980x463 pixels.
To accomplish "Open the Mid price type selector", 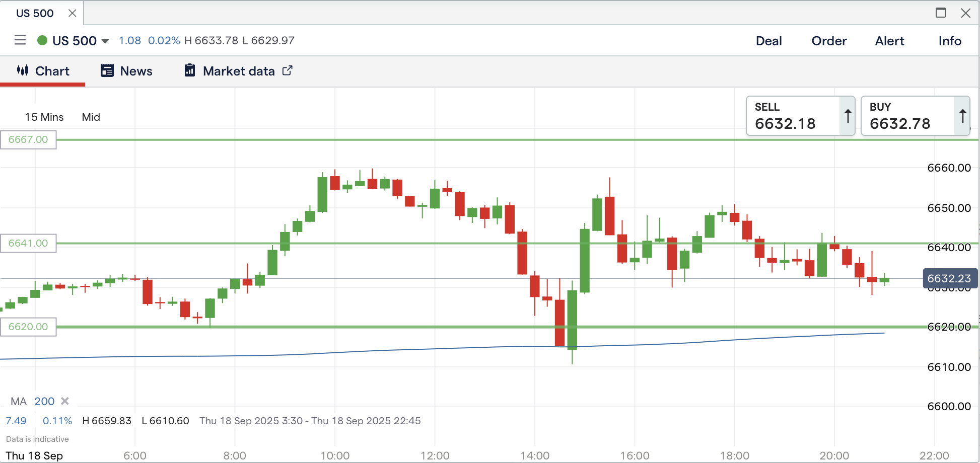I will (x=91, y=117).
